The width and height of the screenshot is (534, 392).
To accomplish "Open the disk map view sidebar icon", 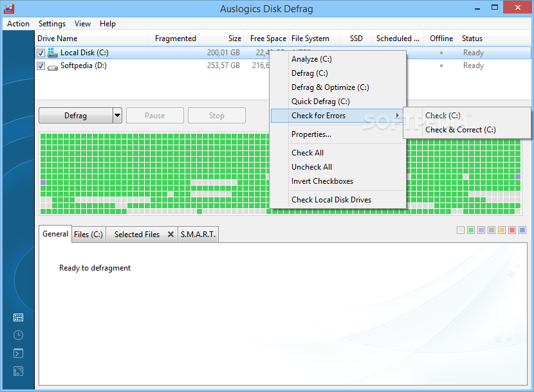I will pos(18,317).
